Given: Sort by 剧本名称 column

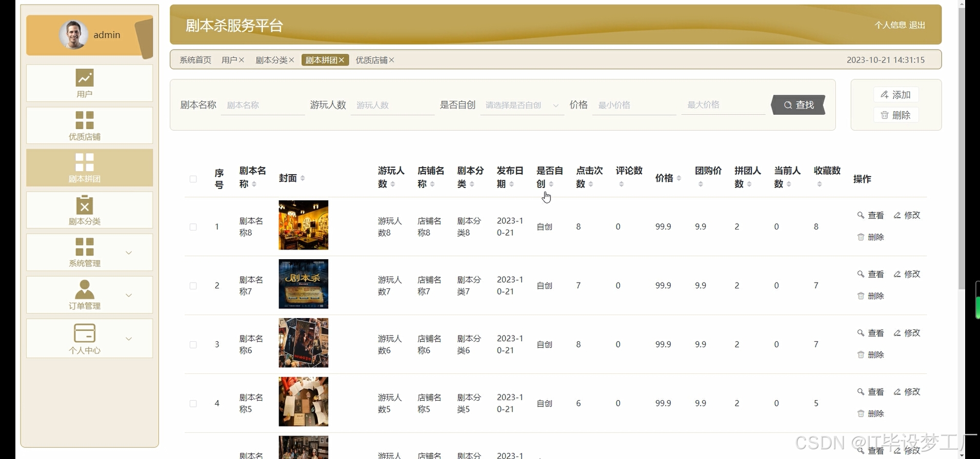Looking at the screenshot, I should point(254,184).
